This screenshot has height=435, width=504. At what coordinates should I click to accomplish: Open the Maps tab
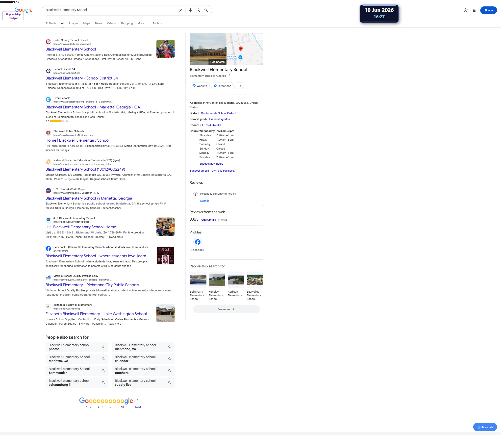pyautogui.click(x=87, y=23)
